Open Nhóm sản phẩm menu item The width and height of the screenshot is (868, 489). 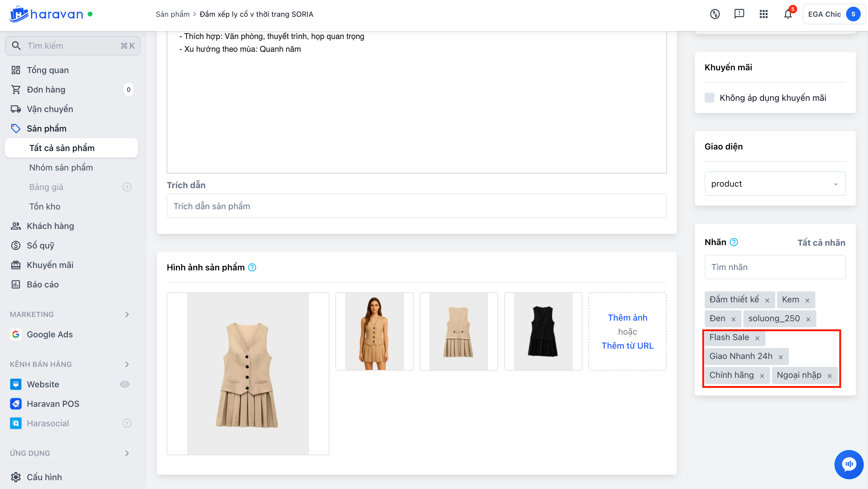tap(61, 167)
